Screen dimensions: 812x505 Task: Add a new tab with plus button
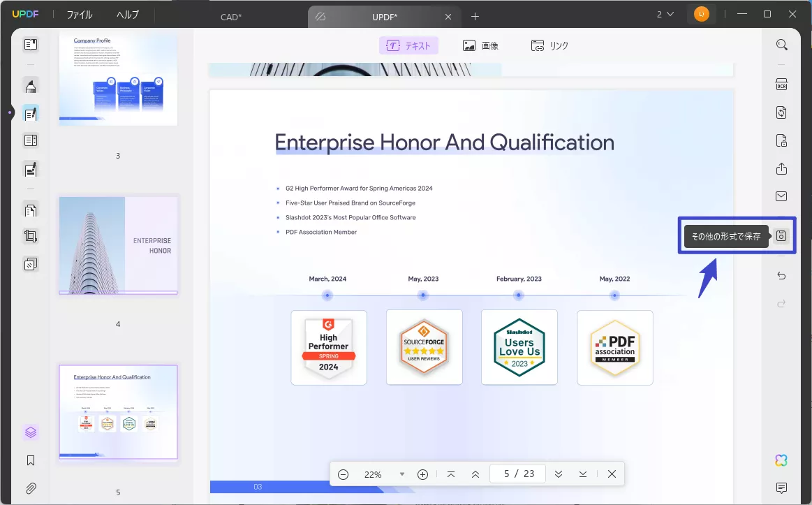click(475, 17)
